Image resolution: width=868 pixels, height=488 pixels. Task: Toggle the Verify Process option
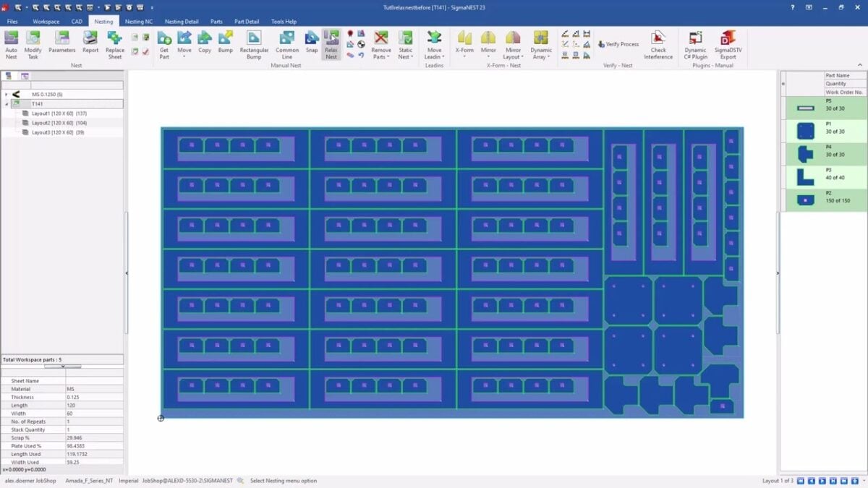click(618, 43)
